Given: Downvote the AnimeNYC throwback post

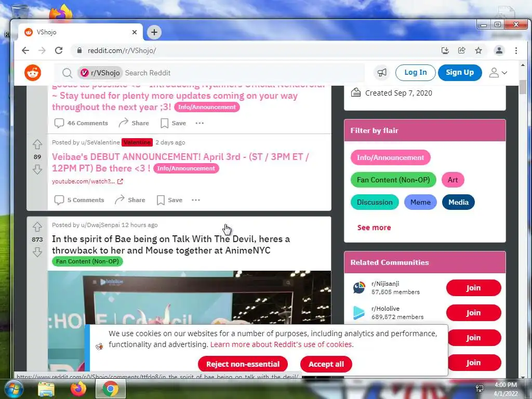Looking at the screenshot, I should (x=37, y=252).
